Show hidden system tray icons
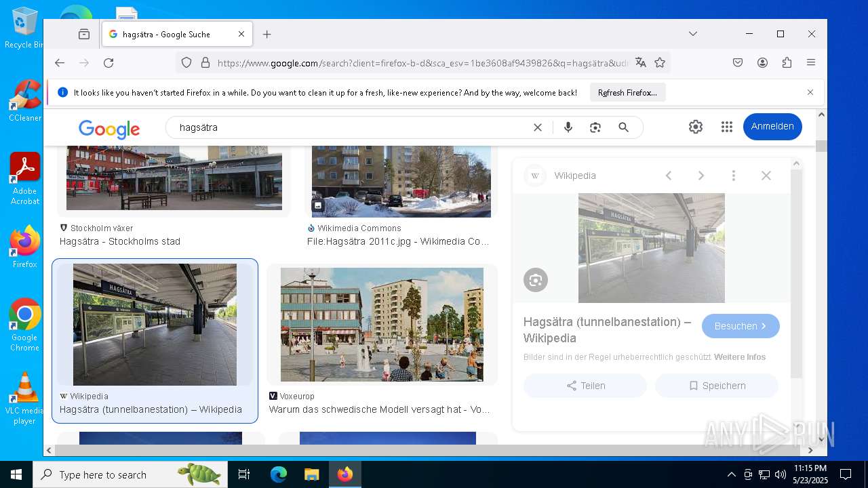868x488 pixels. point(731,474)
